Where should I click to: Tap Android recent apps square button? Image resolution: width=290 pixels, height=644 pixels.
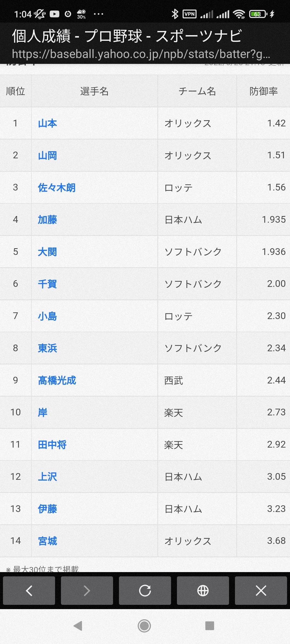click(x=210, y=626)
